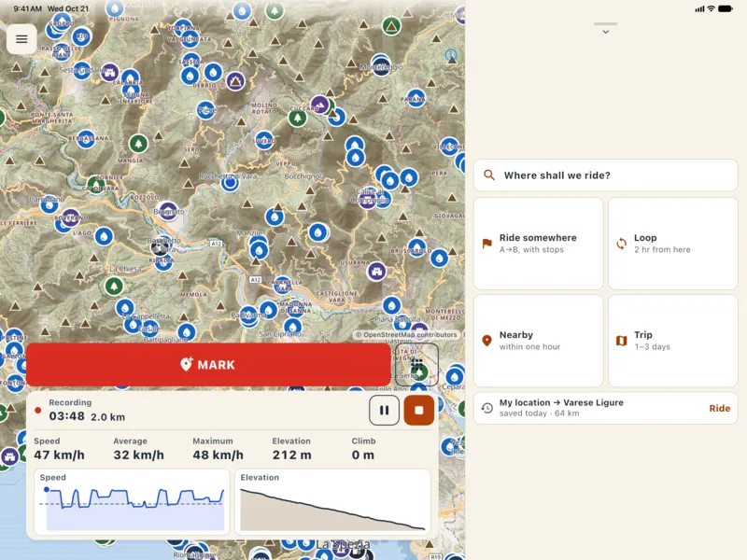747x560 pixels.
Task: Open the Nearby within one hour card
Action: 539,341
